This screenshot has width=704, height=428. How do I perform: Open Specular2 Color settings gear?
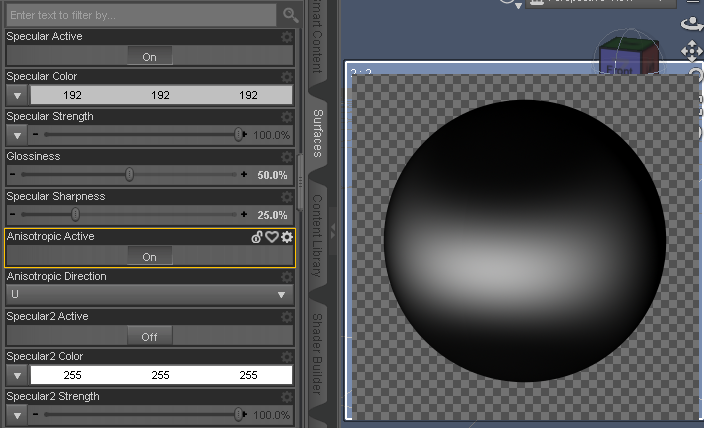pyautogui.click(x=286, y=357)
